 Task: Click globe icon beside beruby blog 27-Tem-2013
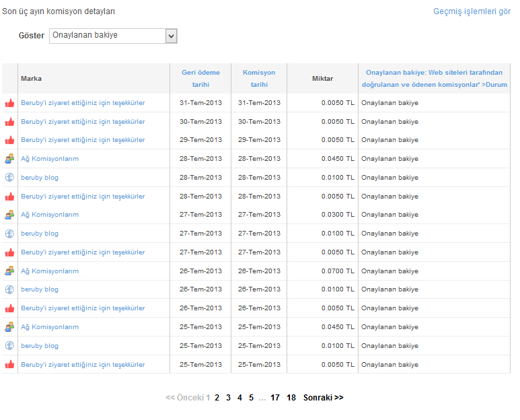tap(9, 234)
